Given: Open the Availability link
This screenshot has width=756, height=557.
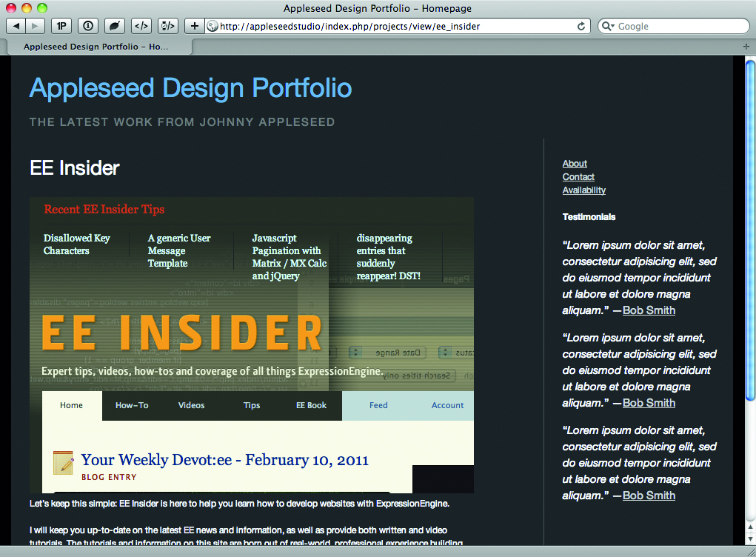Looking at the screenshot, I should pyautogui.click(x=584, y=190).
